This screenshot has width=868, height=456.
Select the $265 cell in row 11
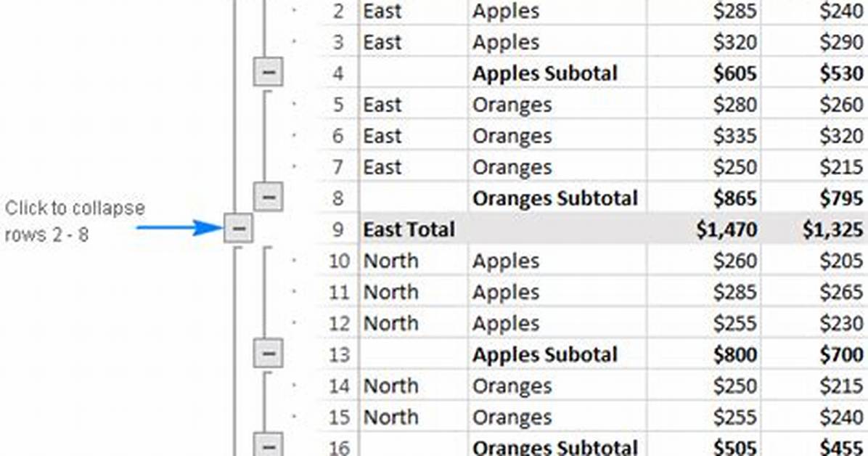coord(814,292)
